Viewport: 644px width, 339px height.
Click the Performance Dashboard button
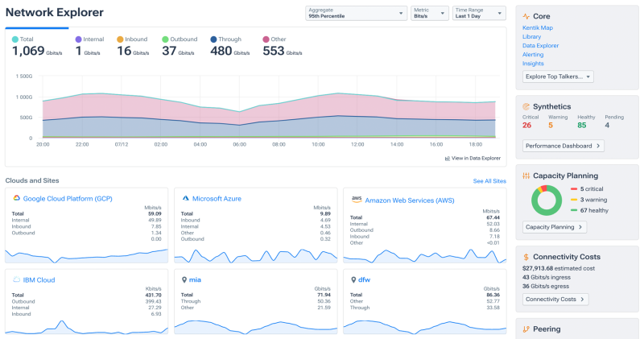[x=563, y=146]
